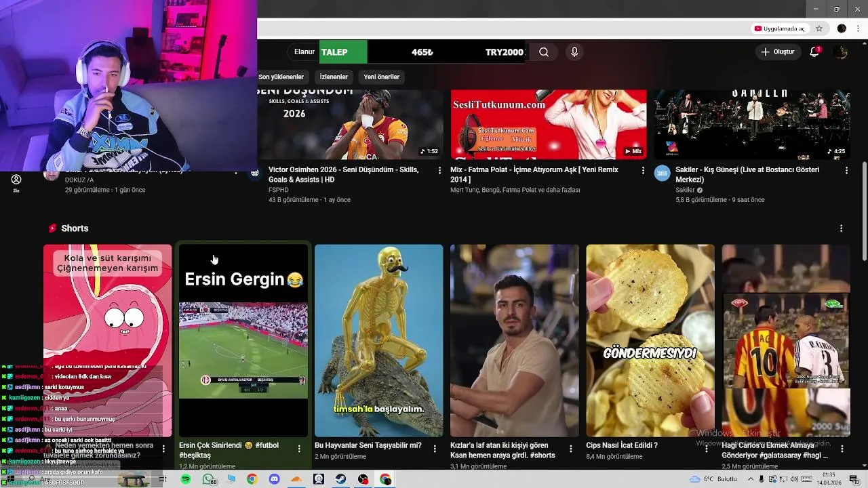868x488 pixels.
Task: Visit the FSPHD channel link
Action: coord(278,190)
